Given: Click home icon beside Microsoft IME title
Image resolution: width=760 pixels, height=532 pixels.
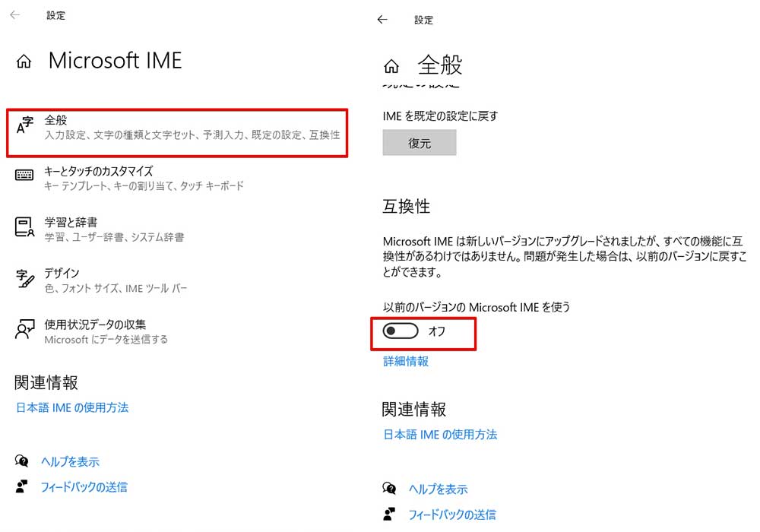Looking at the screenshot, I should coord(24,62).
